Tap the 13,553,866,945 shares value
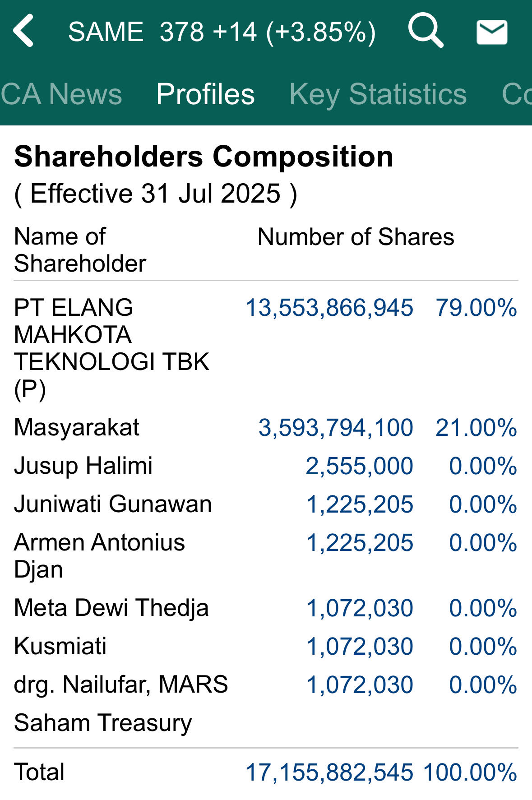 point(329,308)
